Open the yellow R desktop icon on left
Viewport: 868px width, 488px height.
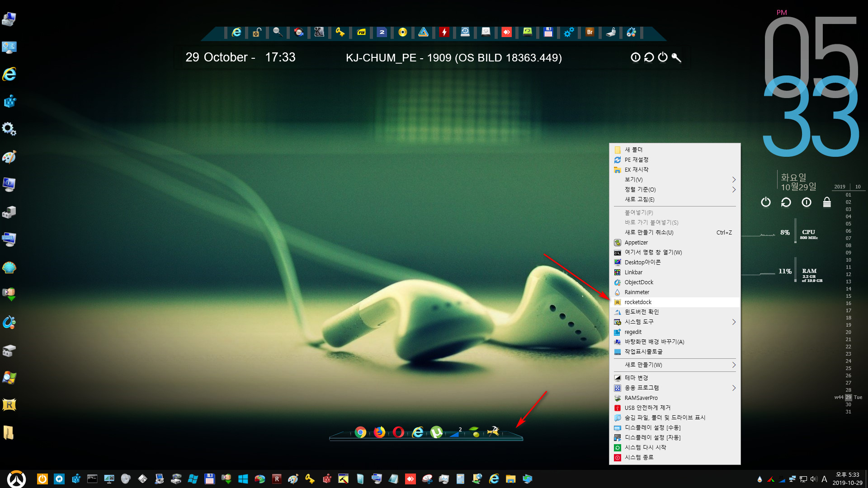click(9, 405)
